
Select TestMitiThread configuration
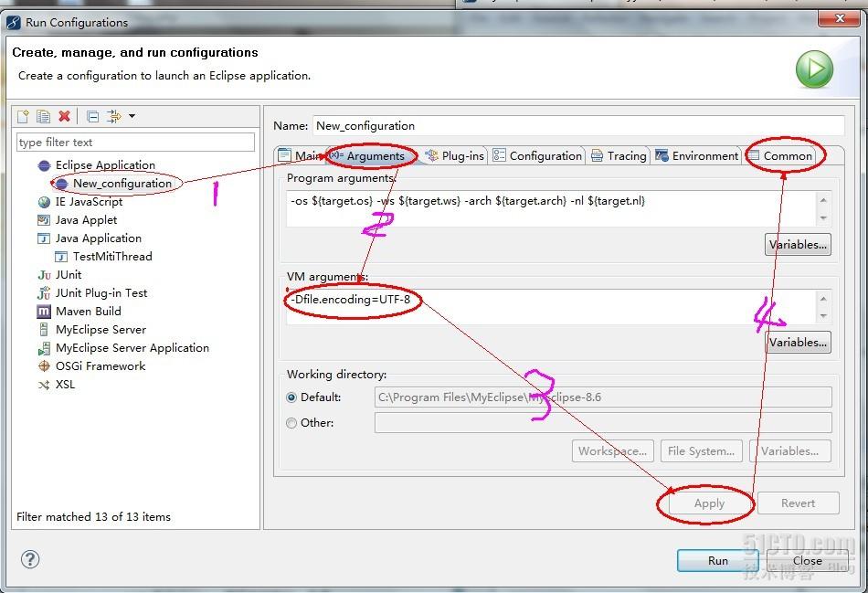112,257
